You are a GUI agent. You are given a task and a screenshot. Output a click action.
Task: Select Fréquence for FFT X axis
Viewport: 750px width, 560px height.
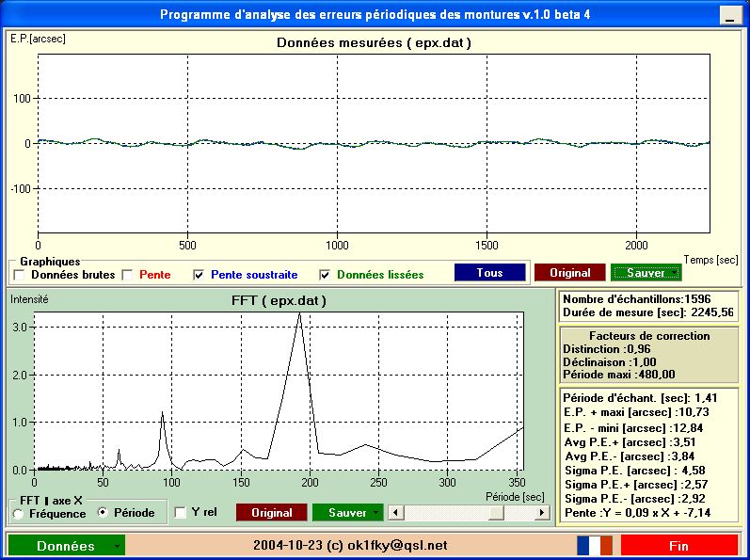18,514
